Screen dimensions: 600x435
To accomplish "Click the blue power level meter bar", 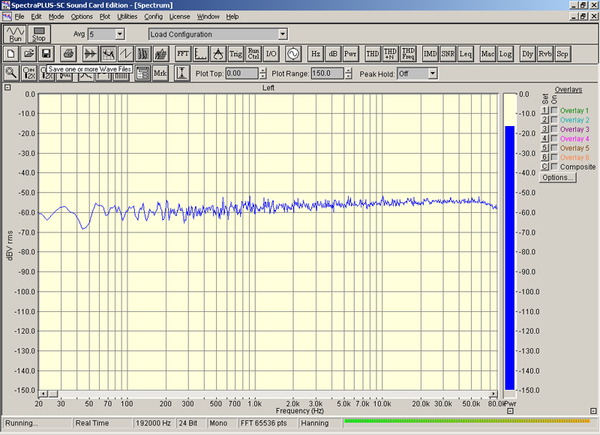I will 510,258.
